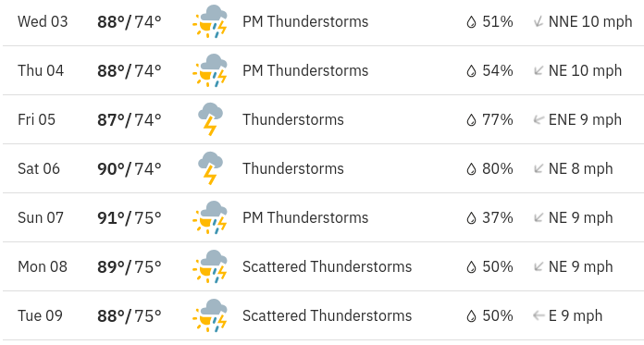This screenshot has height=345, width=644.
Task: Click the Wed 03 thunderstorm weather icon
Action: 210,21
